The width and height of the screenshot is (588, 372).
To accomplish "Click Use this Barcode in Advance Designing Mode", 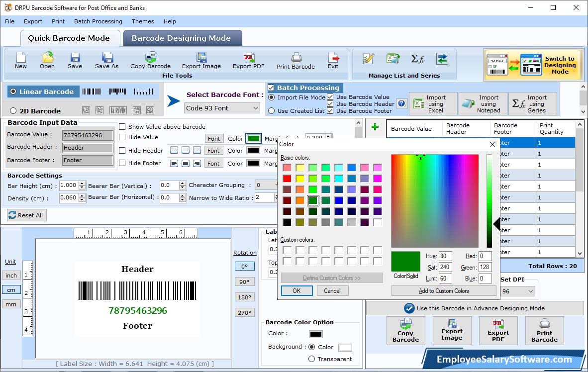I will [475, 308].
